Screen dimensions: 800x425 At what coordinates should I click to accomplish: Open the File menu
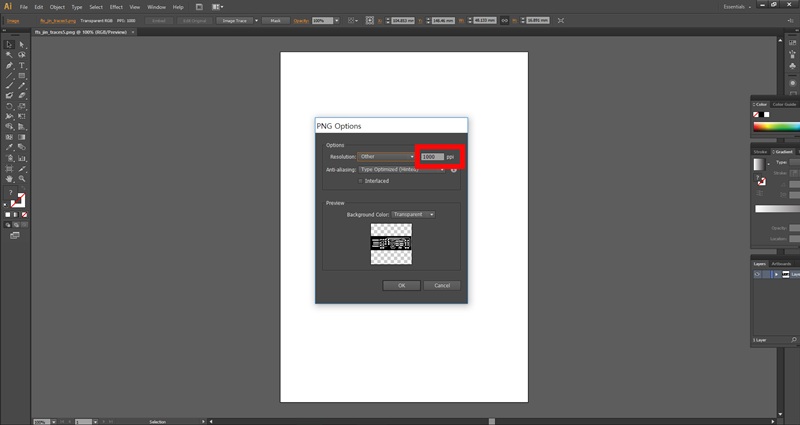pyautogui.click(x=23, y=7)
